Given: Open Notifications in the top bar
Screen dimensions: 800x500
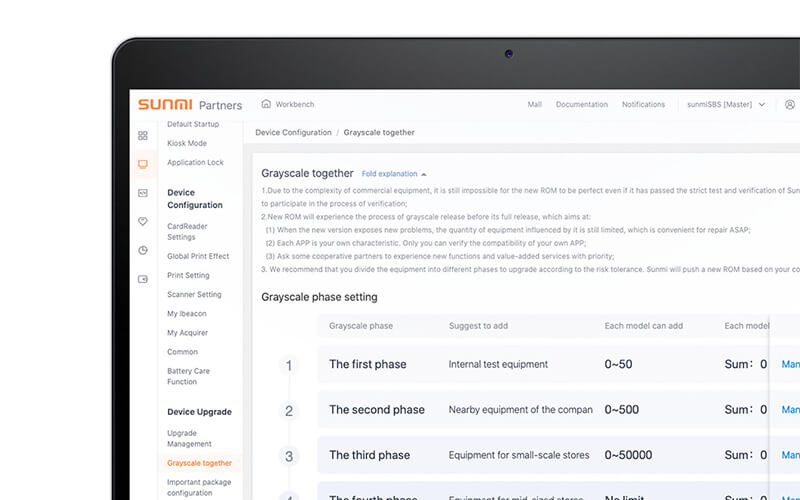Looking at the screenshot, I should (643, 104).
